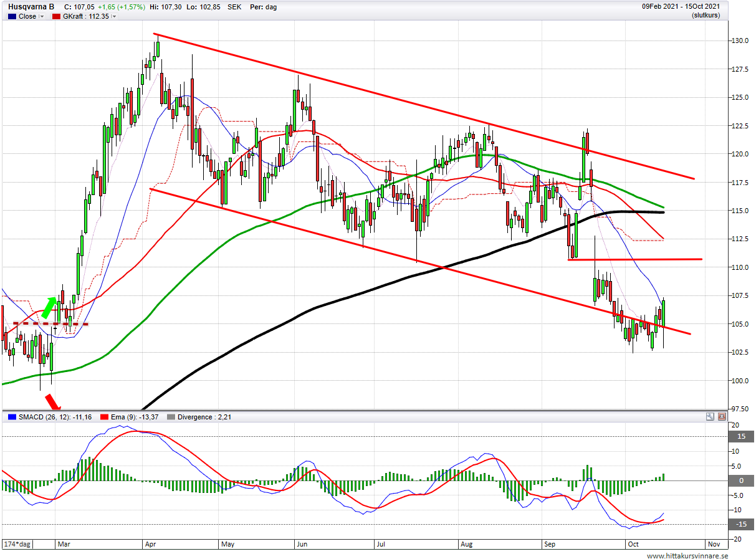Click the SEK currency label
This screenshot has width=756, height=559.
236,7
